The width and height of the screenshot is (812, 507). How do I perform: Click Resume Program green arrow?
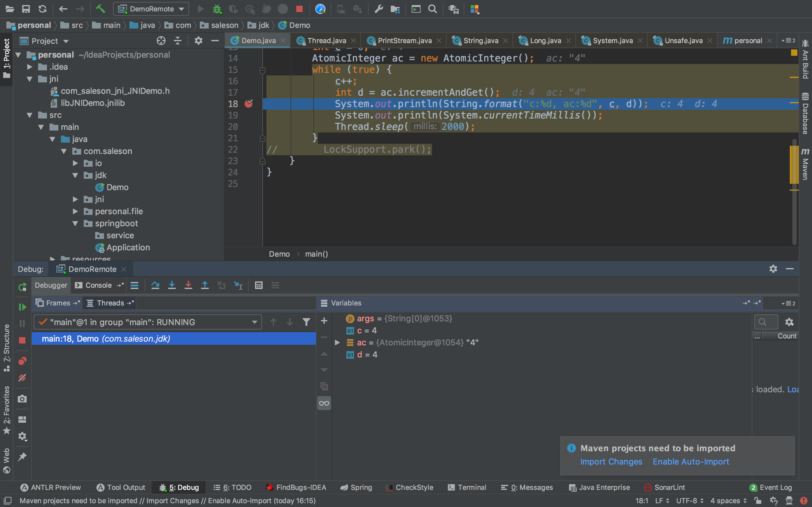click(22, 307)
